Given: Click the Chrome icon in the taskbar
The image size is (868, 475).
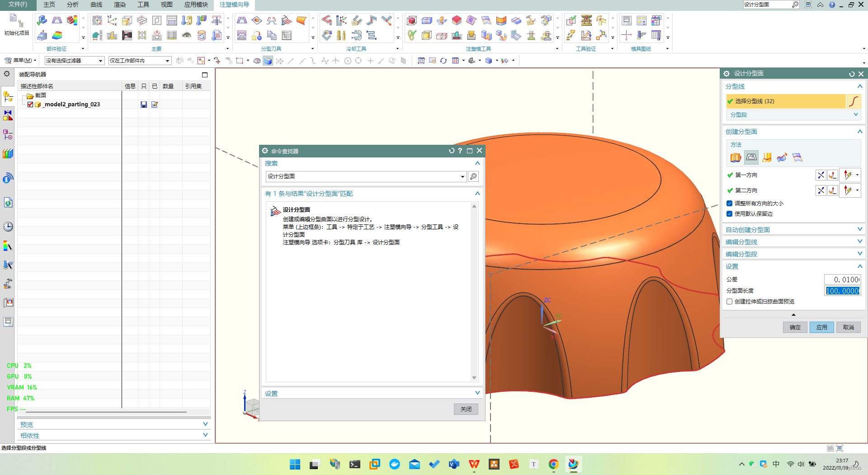Looking at the screenshot, I should [554, 464].
